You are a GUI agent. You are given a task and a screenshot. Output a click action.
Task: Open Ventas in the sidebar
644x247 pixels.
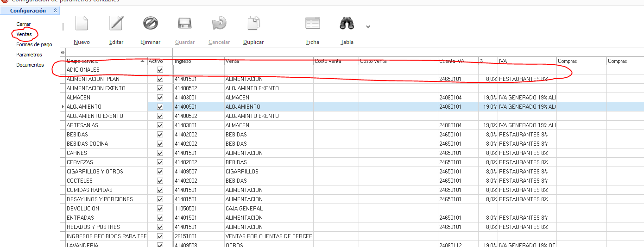tap(24, 34)
